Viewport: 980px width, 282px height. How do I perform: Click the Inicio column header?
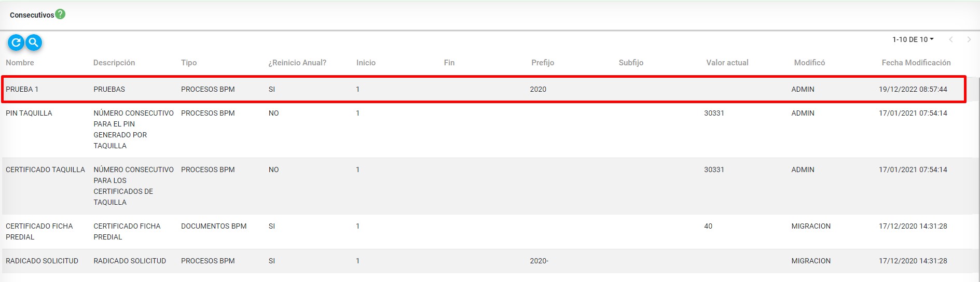click(x=366, y=63)
